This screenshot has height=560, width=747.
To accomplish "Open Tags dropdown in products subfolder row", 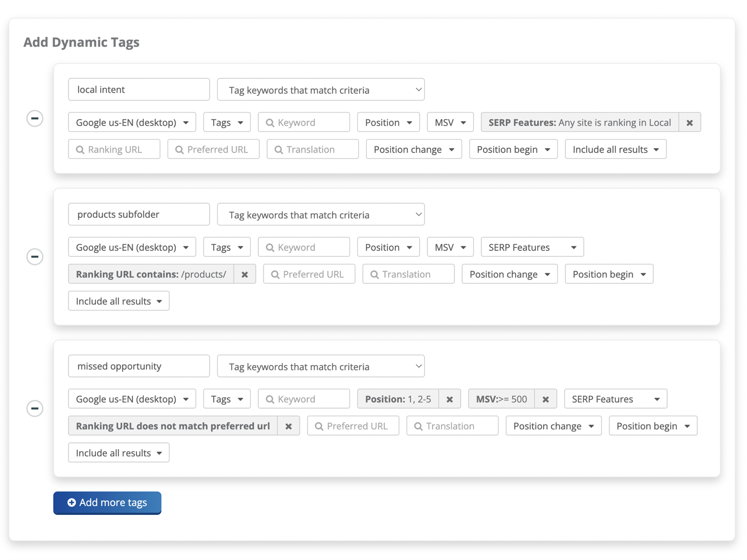I will [x=227, y=247].
